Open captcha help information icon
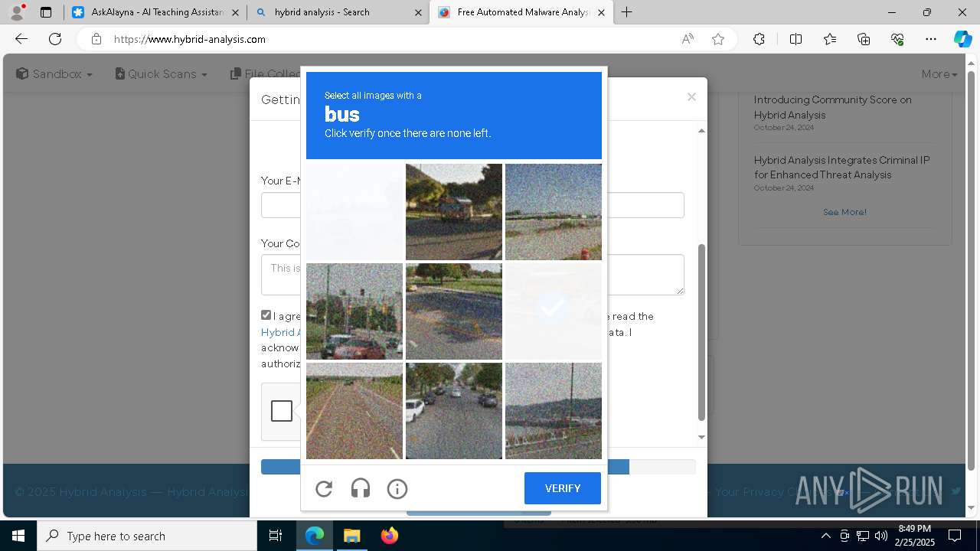This screenshot has height=551, width=980. [397, 488]
